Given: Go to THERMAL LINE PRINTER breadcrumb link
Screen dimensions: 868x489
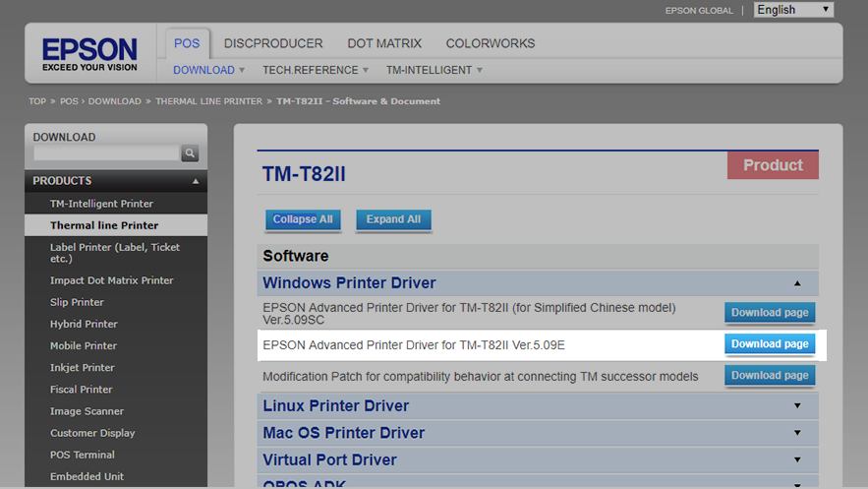Looking at the screenshot, I should [x=208, y=101].
